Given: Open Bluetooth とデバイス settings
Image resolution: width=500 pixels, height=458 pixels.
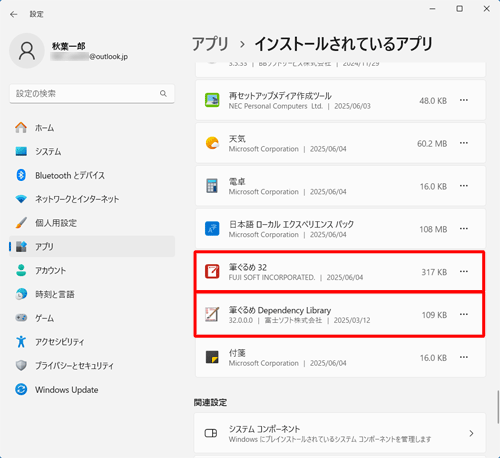Looking at the screenshot, I should click(x=92, y=175).
